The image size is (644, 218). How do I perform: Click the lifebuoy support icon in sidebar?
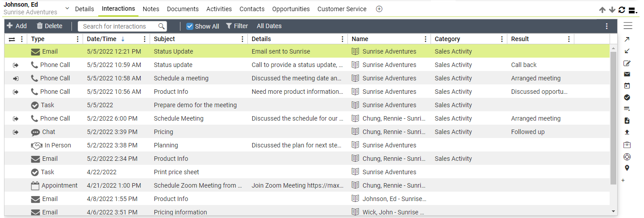(627, 156)
